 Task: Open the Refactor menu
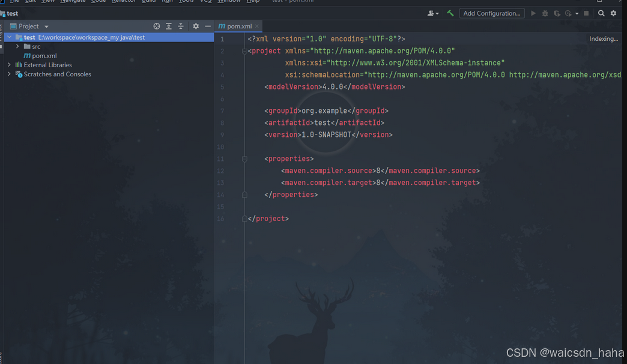click(124, 1)
